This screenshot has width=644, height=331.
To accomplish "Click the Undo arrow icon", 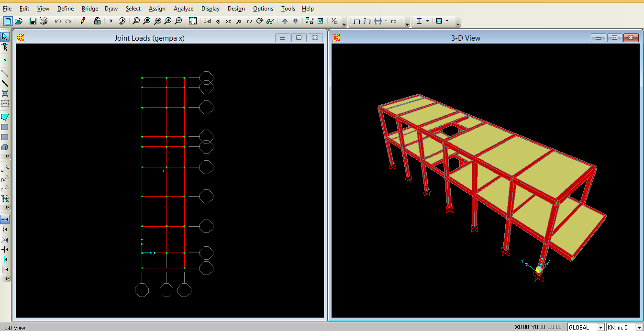I will (x=58, y=21).
